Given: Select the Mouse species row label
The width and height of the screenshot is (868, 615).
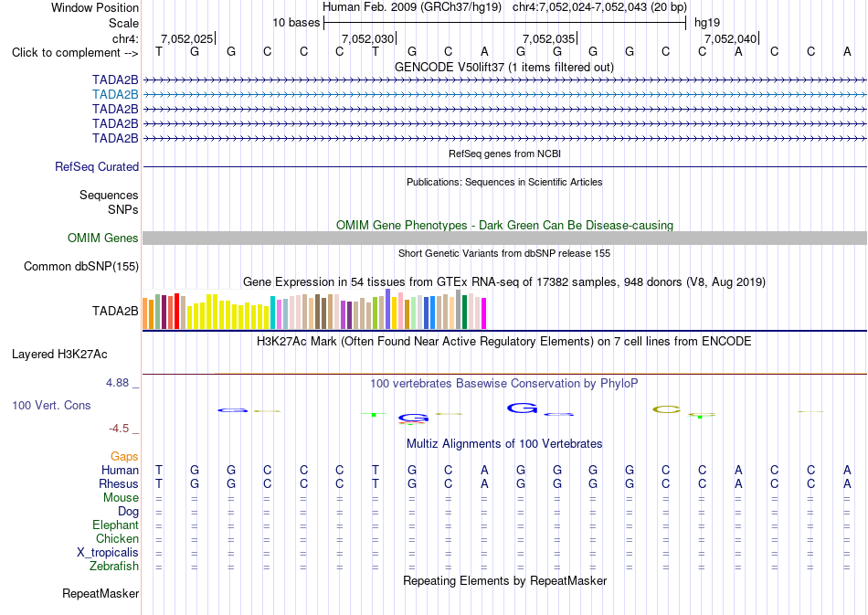Looking at the screenshot, I should 122,498.
